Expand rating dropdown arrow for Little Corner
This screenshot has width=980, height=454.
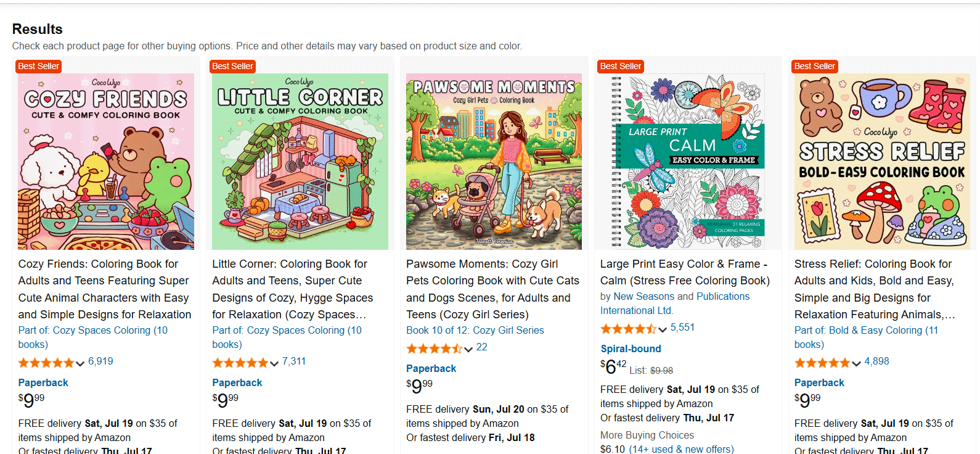[x=274, y=363]
